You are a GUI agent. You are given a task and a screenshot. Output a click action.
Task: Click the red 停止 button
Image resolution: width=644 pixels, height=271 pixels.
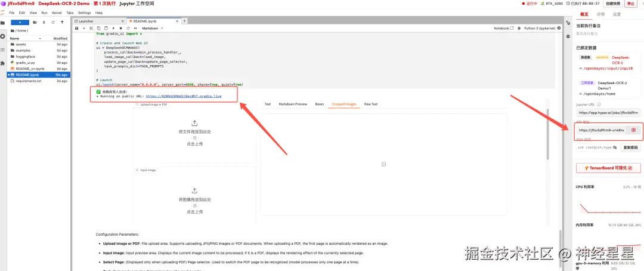click(x=630, y=4)
